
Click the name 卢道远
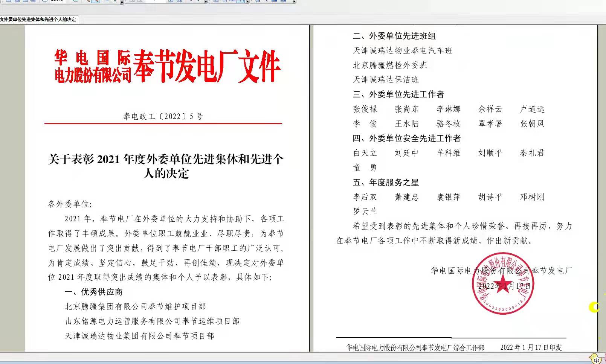pyautogui.click(x=532, y=109)
